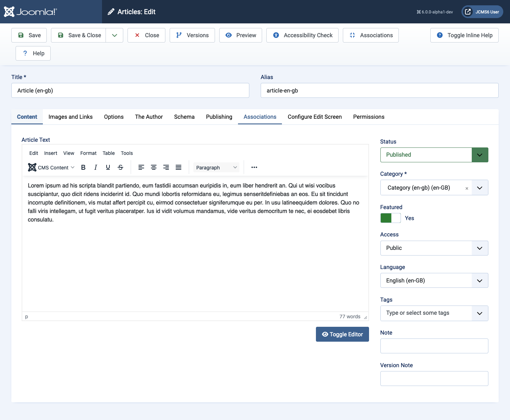Open the Versions history button
510x420 pixels.
(x=192, y=35)
